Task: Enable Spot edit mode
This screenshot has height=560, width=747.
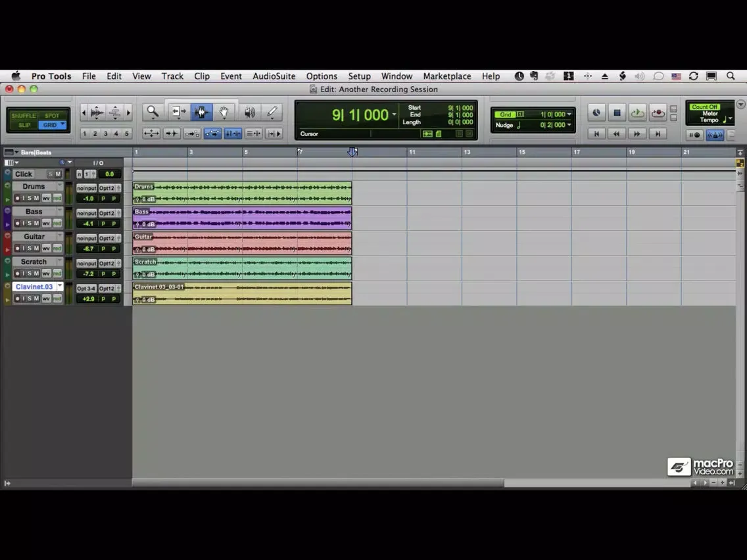Action: (x=52, y=116)
